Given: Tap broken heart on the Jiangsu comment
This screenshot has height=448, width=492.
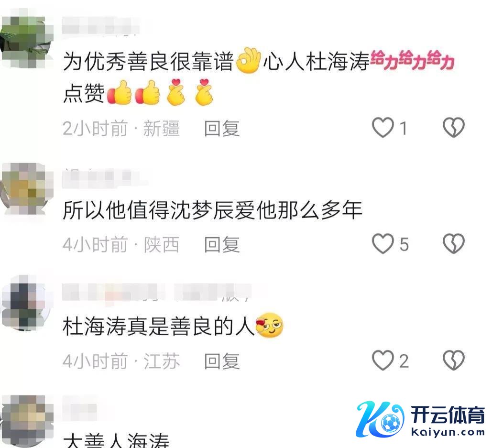Looking at the screenshot, I should click(453, 360).
